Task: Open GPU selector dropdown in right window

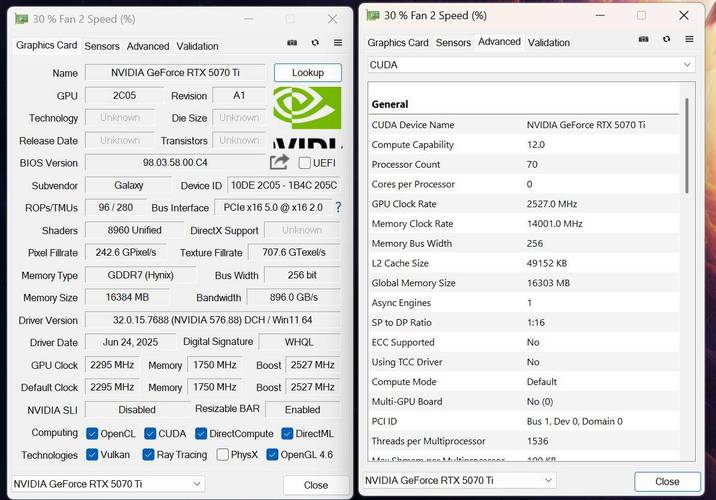Action: point(459,480)
